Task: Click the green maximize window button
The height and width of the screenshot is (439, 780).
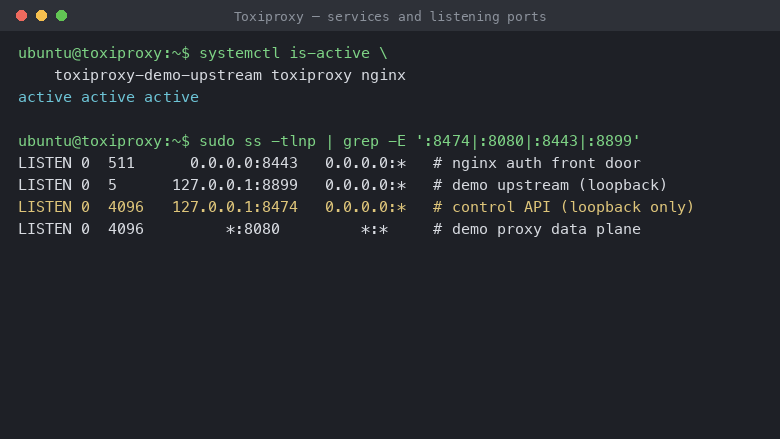Action: coord(61,16)
